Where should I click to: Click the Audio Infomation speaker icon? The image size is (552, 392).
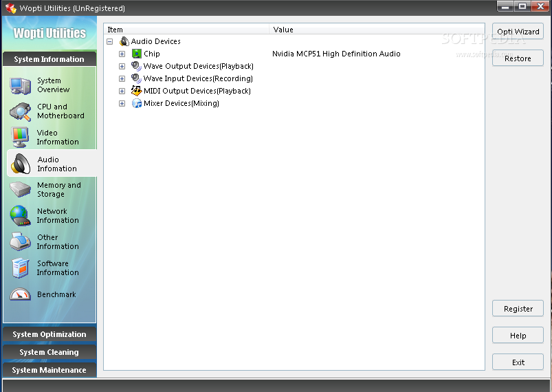pos(21,164)
